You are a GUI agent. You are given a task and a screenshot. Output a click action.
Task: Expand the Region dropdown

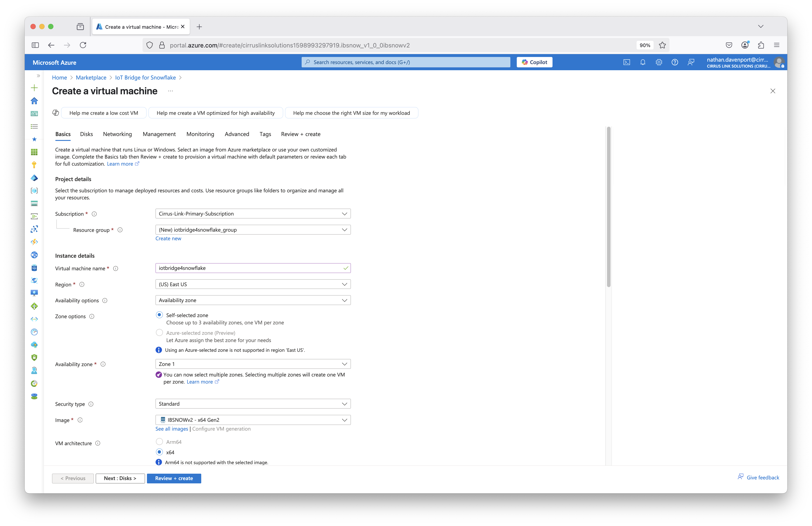click(x=253, y=284)
